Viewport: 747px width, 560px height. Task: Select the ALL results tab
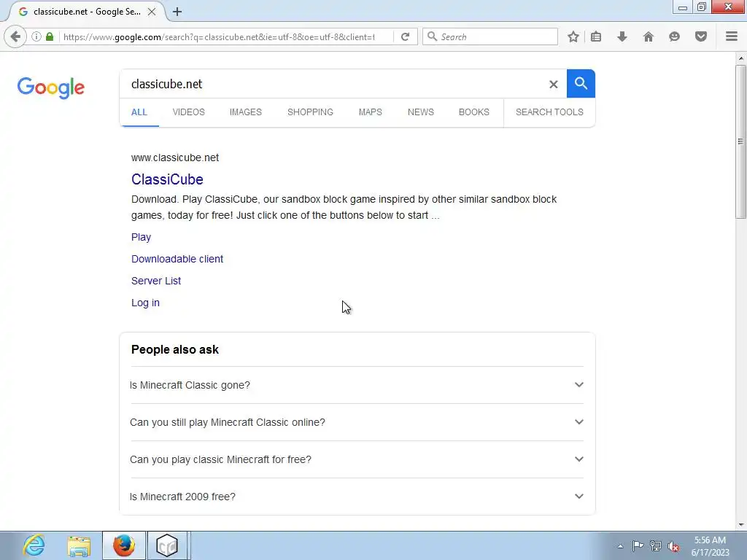pyautogui.click(x=139, y=112)
